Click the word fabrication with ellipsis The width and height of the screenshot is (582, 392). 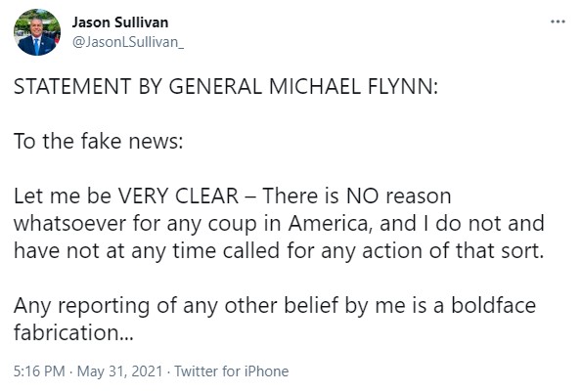pos(73,332)
